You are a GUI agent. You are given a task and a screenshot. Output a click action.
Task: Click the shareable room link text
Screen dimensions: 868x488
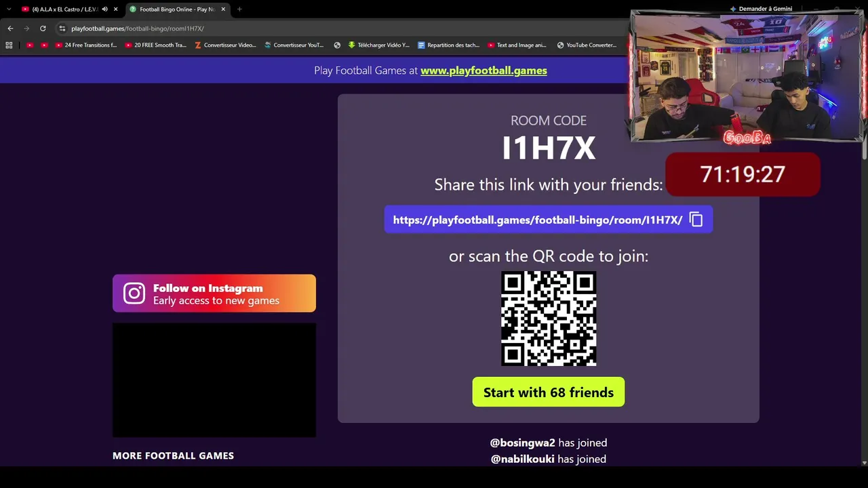pyautogui.click(x=538, y=220)
